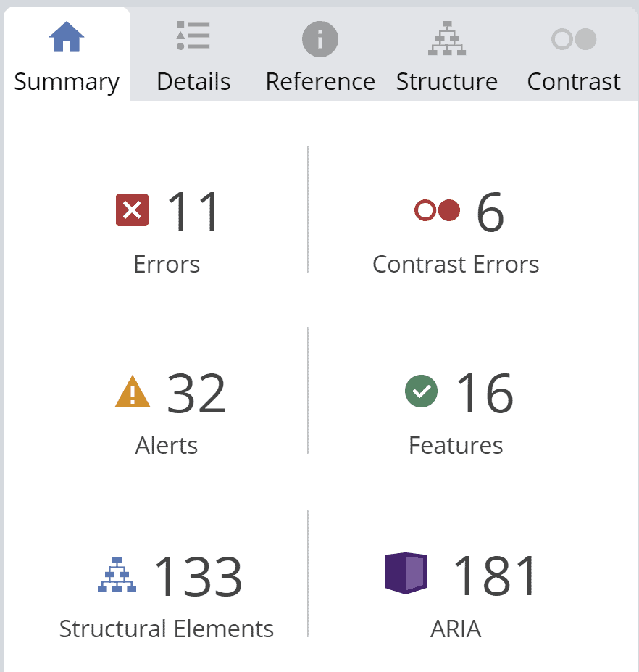
Task: Open the Reference tab
Action: pyautogui.click(x=320, y=82)
